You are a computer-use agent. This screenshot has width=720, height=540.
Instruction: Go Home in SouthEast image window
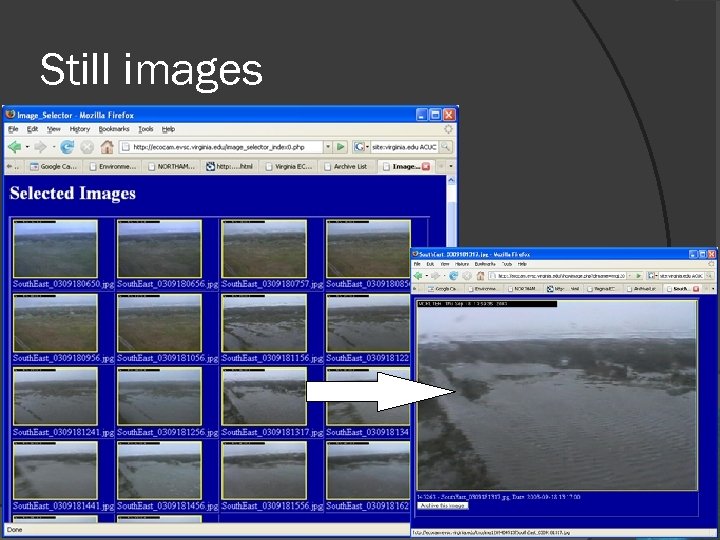pos(480,276)
